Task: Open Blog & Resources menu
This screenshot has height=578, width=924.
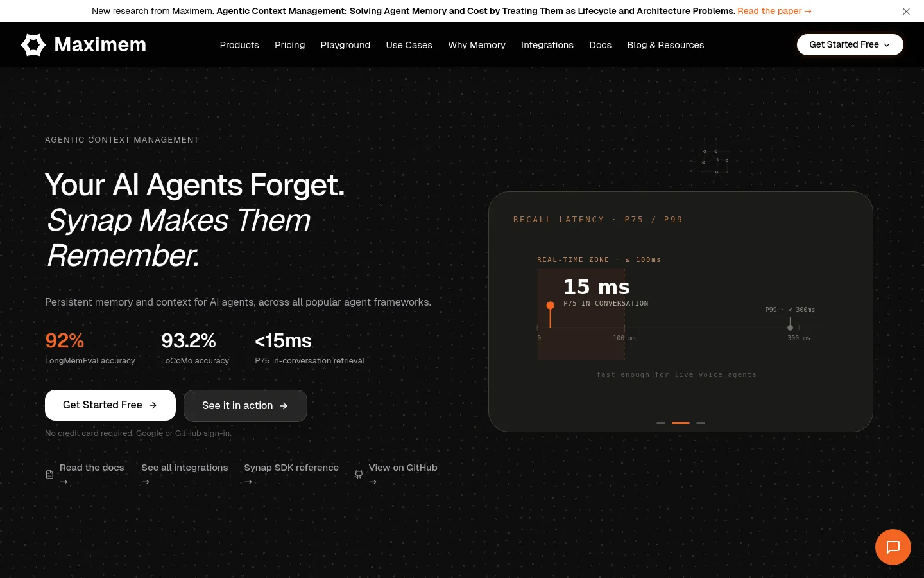Action: coord(665,45)
